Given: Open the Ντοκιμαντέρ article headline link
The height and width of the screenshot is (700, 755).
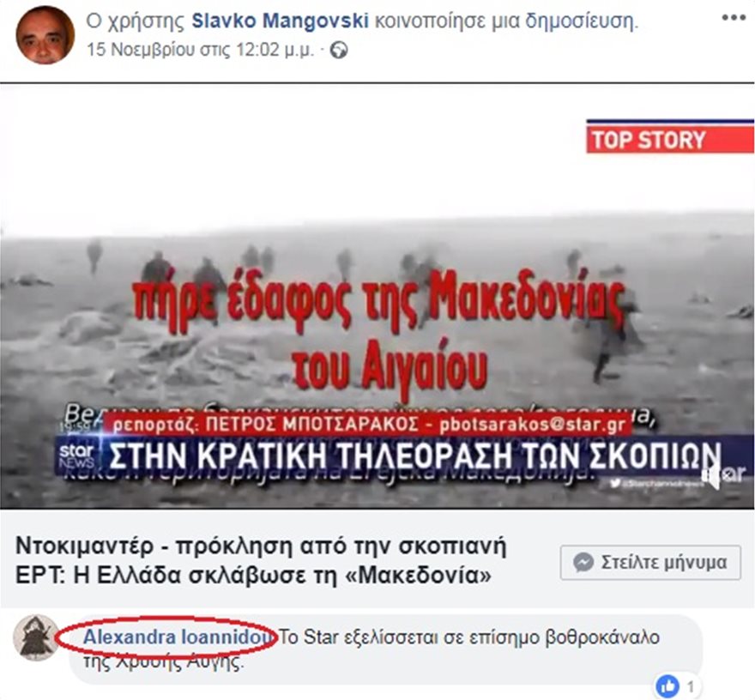Looking at the screenshot, I should (x=261, y=560).
